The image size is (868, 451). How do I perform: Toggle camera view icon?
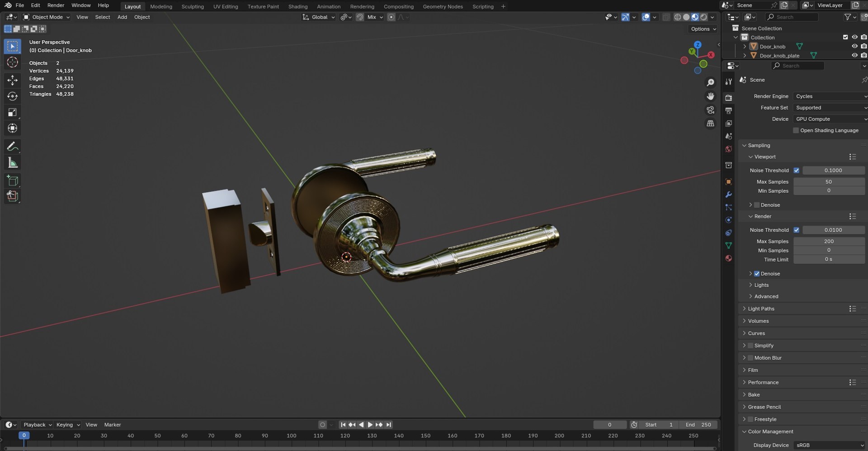coord(711,109)
